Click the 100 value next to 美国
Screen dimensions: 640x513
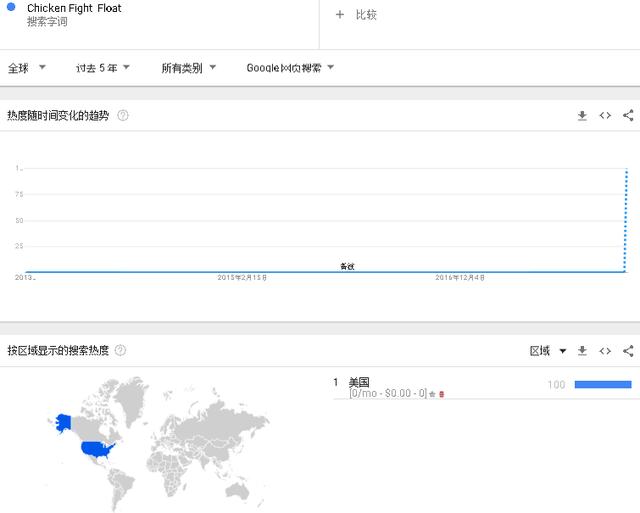click(556, 385)
